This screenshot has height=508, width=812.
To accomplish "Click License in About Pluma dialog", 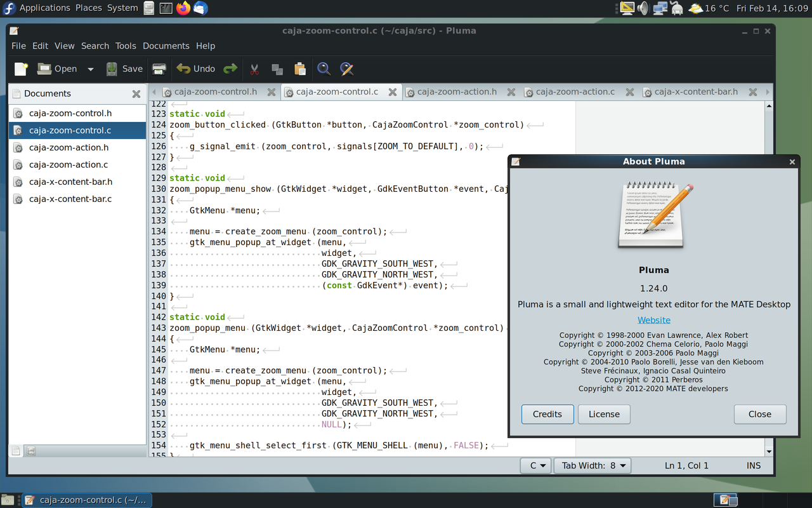I will coord(604,414).
